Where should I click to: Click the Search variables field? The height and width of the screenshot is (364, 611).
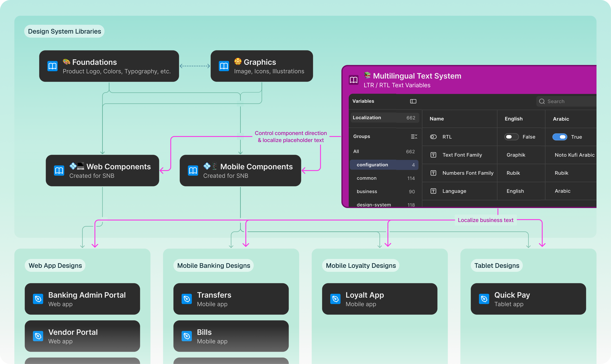[x=566, y=101]
